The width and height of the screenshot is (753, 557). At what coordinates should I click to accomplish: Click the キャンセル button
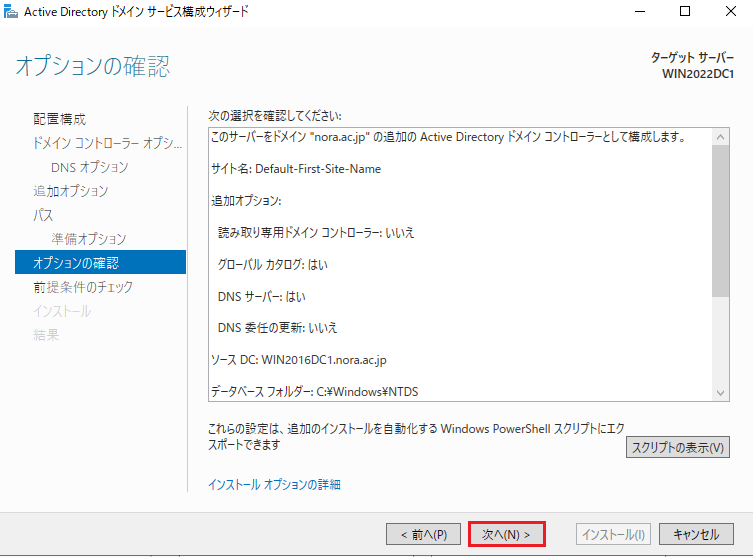(696, 534)
